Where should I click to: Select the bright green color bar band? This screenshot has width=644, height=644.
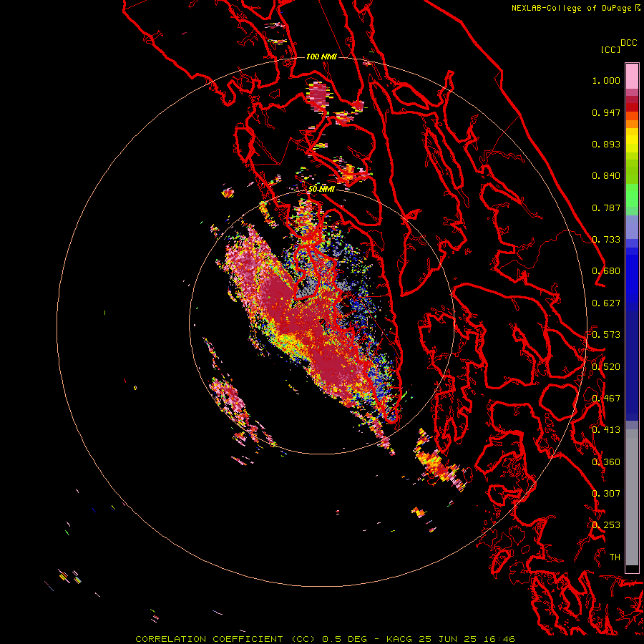tap(632, 195)
